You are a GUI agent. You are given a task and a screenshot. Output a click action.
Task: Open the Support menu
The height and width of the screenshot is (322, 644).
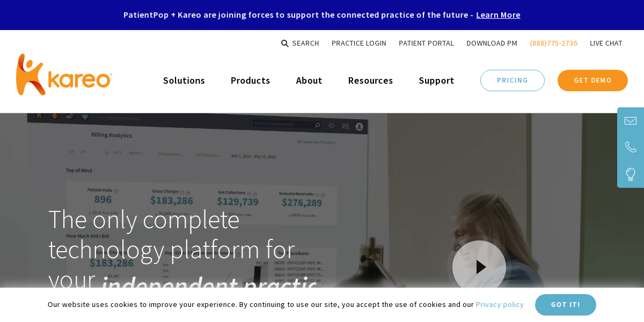pyautogui.click(x=436, y=80)
